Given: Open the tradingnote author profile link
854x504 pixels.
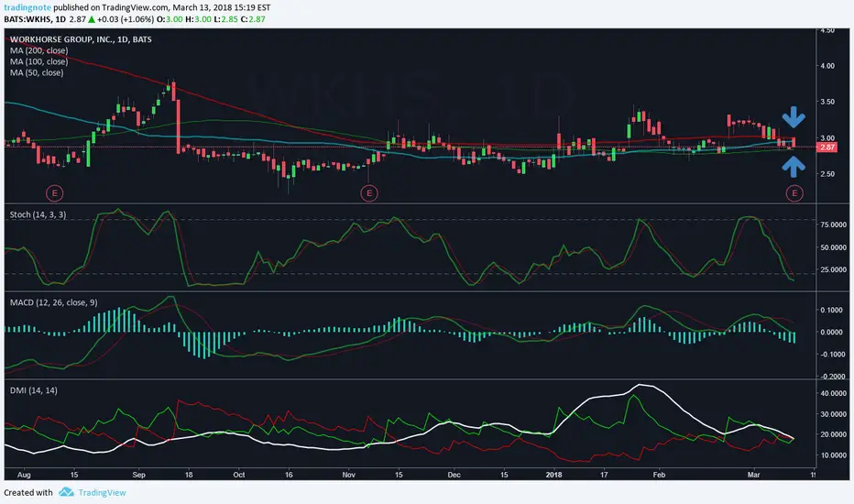Looking at the screenshot, I should coord(27,7).
